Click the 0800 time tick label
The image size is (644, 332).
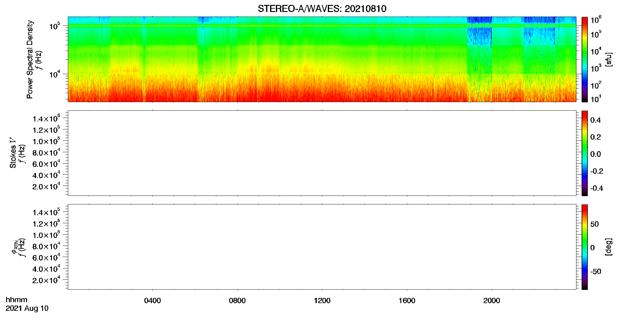tap(237, 301)
